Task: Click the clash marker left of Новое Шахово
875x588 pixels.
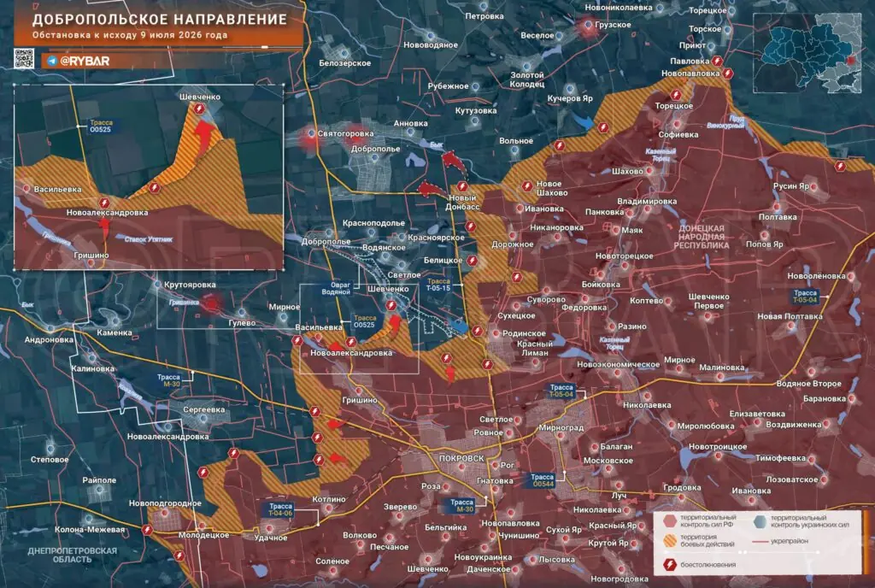Action: pos(526,185)
